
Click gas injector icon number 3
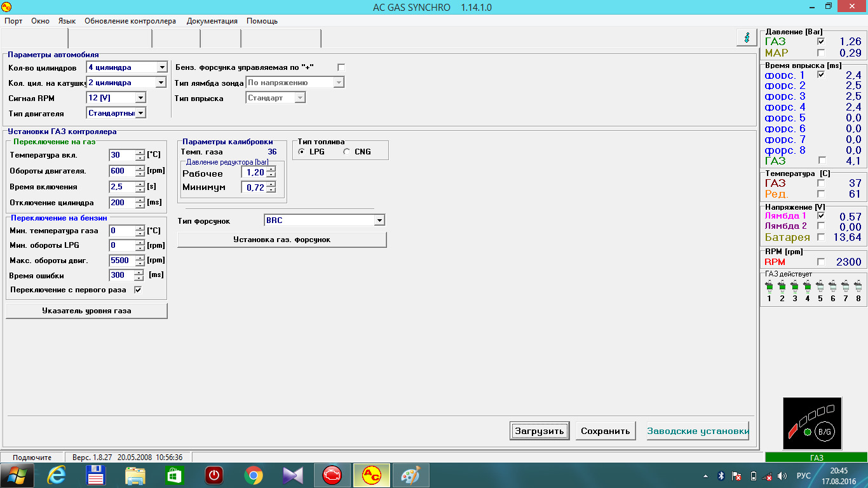[795, 286]
